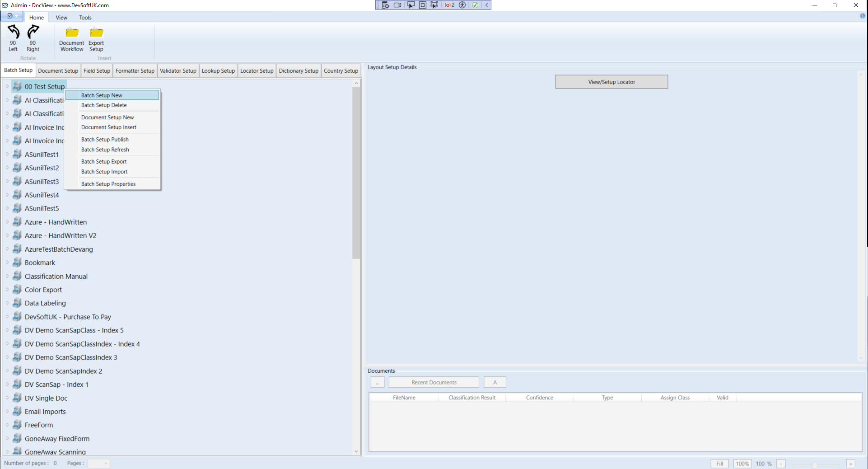
Task: Switch to the Tools ribbon tab
Action: [85, 18]
